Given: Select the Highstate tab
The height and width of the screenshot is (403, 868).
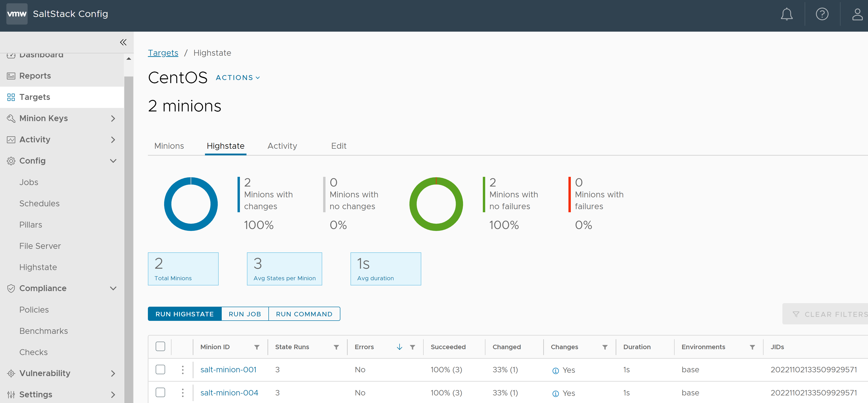Looking at the screenshot, I should 225,146.
